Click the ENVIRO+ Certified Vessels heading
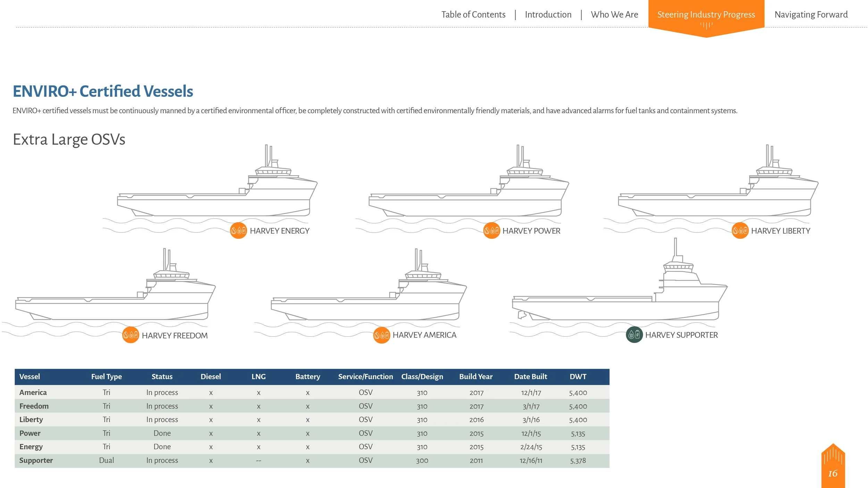The image size is (868, 488). pyautogui.click(x=103, y=91)
